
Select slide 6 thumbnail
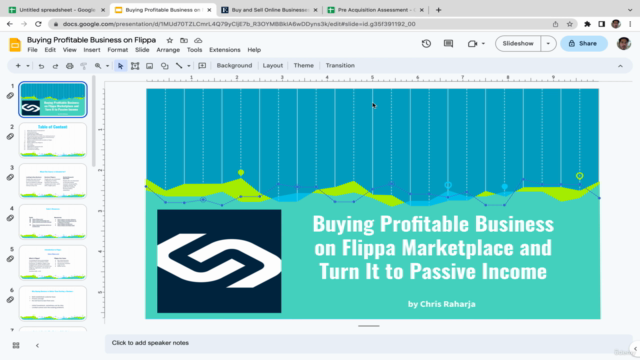coord(53,303)
